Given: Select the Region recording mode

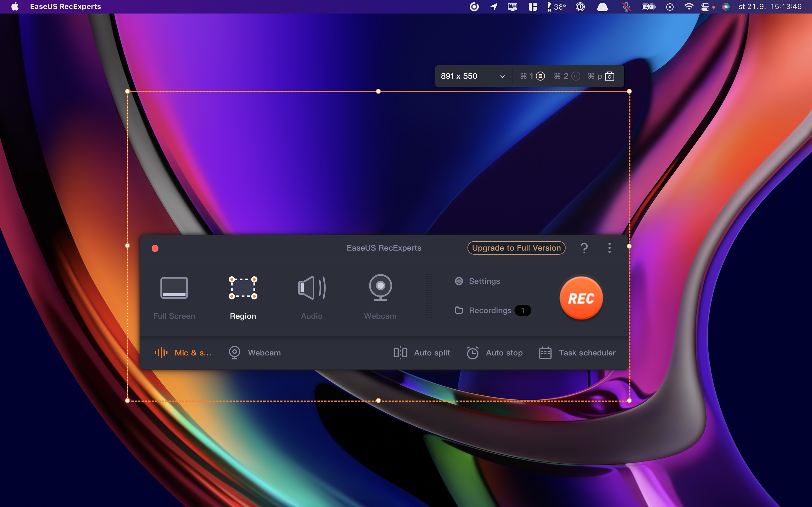Looking at the screenshot, I should tap(242, 296).
